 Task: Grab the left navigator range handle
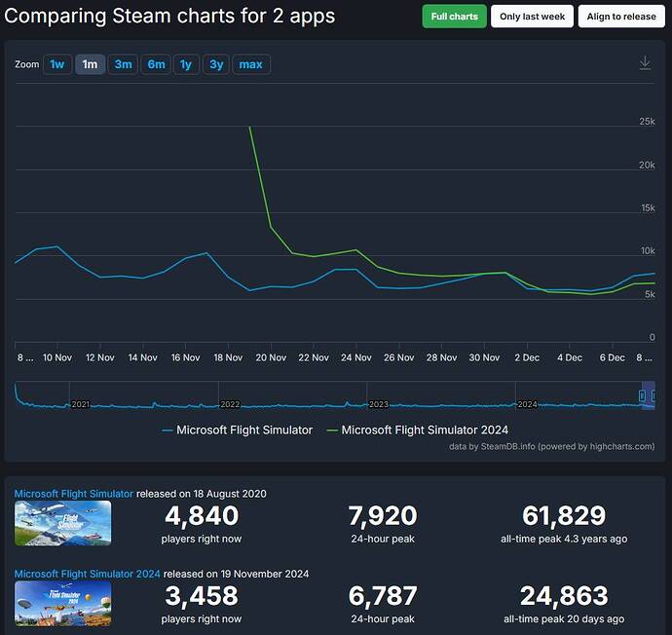tap(642, 396)
